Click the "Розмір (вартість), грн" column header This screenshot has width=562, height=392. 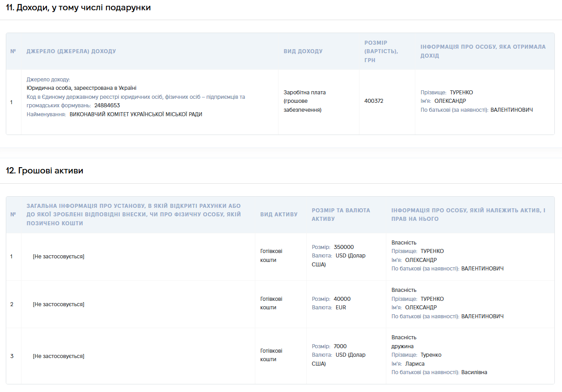(x=381, y=51)
